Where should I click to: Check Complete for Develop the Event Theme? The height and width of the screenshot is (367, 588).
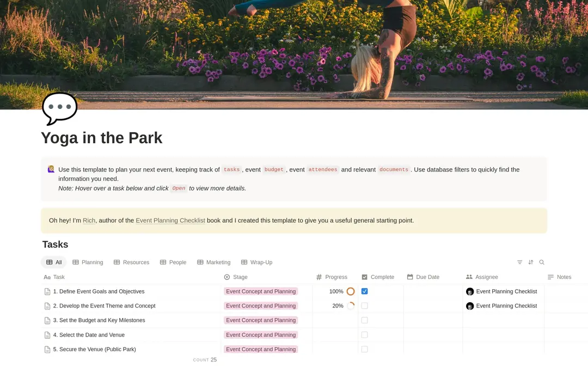coord(364,306)
